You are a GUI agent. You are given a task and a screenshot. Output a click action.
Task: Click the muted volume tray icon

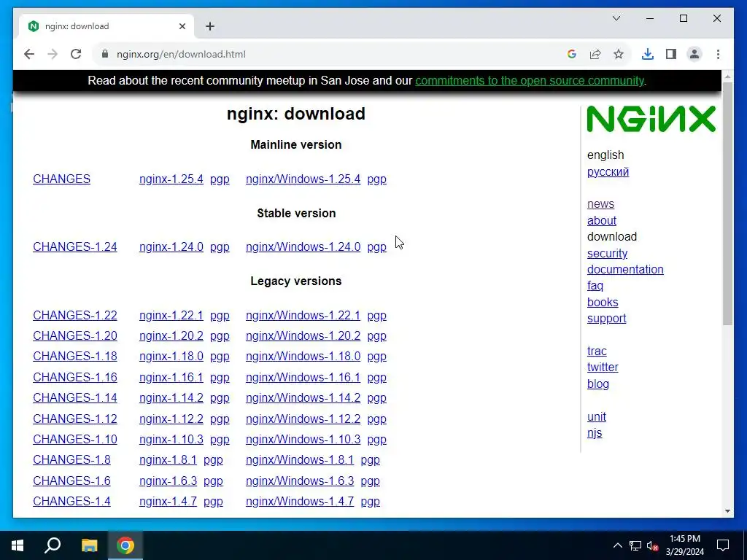coord(653,545)
